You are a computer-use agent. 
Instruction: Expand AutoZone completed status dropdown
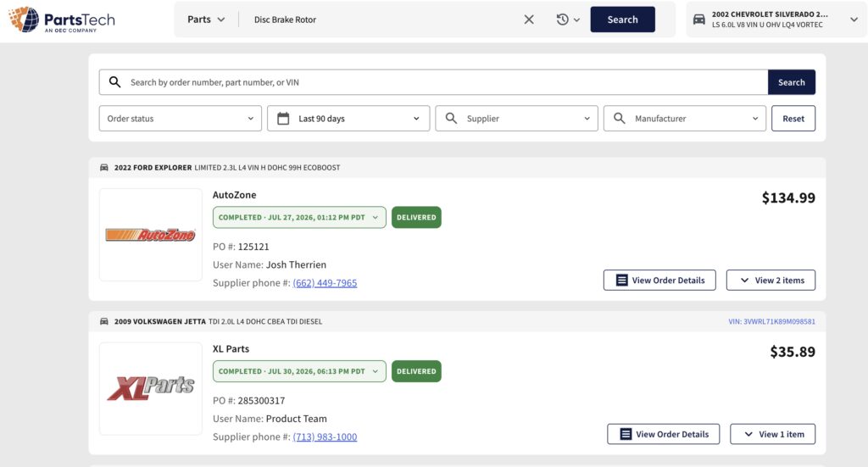click(x=299, y=218)
